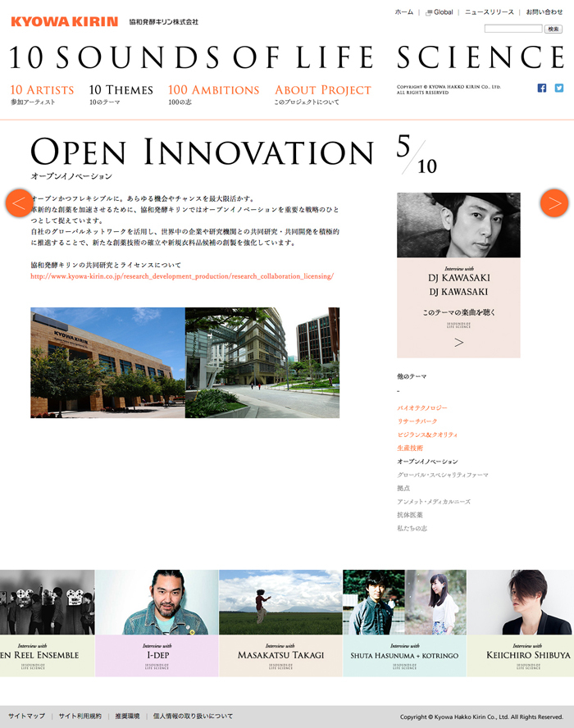Click the Kyowa Kirin logo
This screenshot has width=574, height=728.
pyautogui.click(x=64, y=21)
